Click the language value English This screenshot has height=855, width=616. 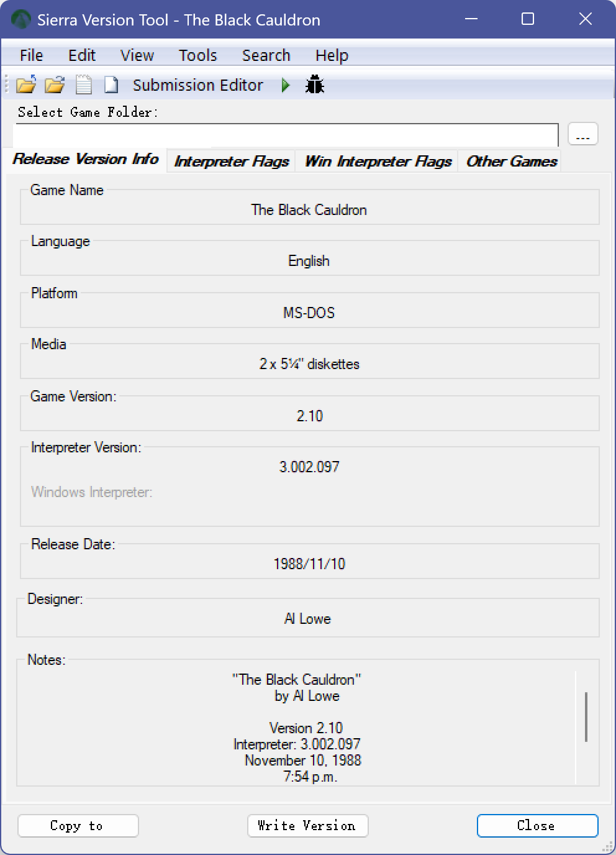309,261
